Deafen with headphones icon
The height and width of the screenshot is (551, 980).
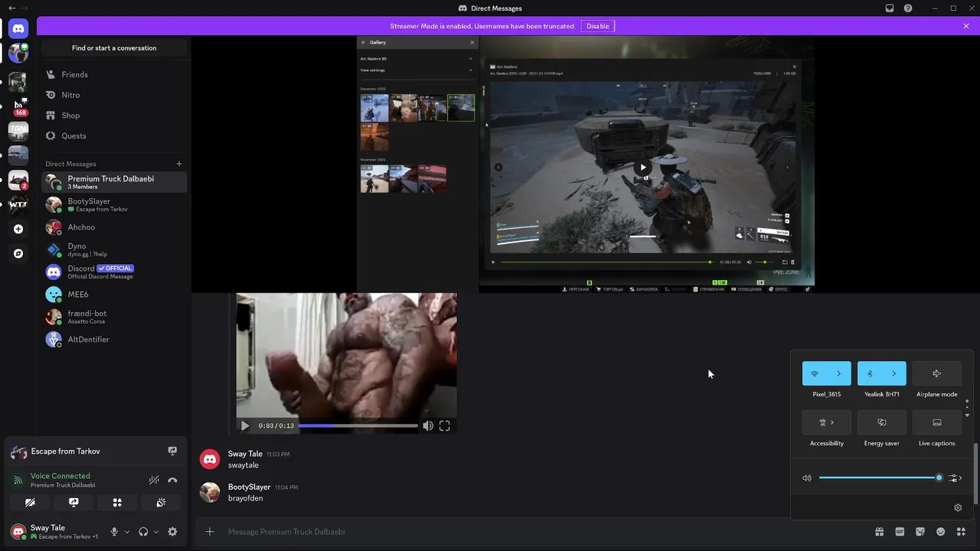click(x=143, y=532)
